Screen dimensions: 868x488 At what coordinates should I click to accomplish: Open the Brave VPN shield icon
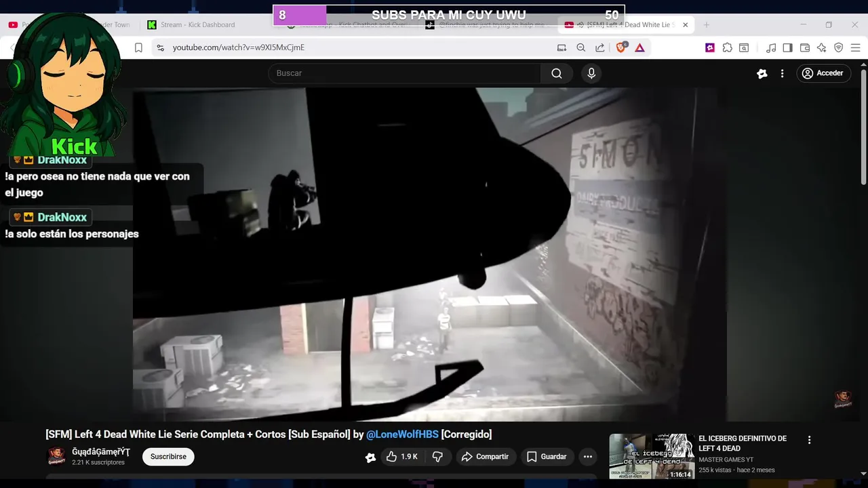point(839,47)
